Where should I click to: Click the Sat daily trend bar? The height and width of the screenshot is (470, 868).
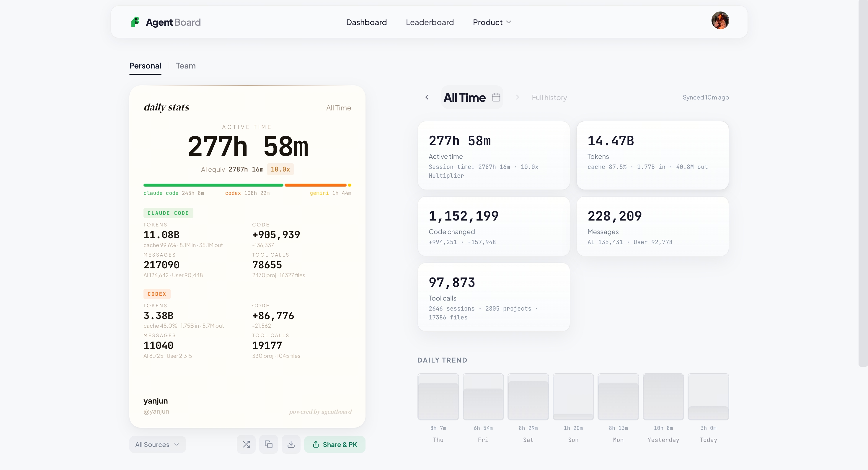pyautogui.click(x=528, y=397)
